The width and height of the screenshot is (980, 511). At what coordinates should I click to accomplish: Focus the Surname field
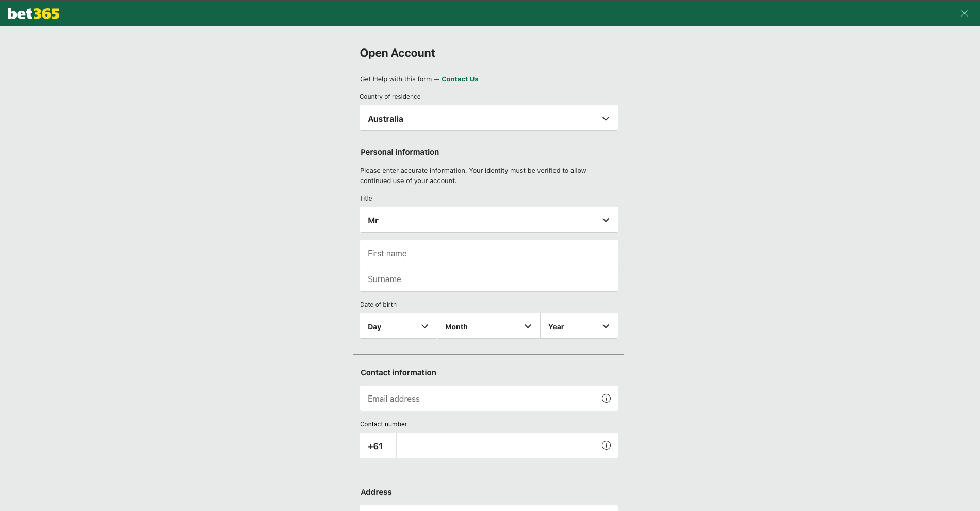[x=488, y=279]
